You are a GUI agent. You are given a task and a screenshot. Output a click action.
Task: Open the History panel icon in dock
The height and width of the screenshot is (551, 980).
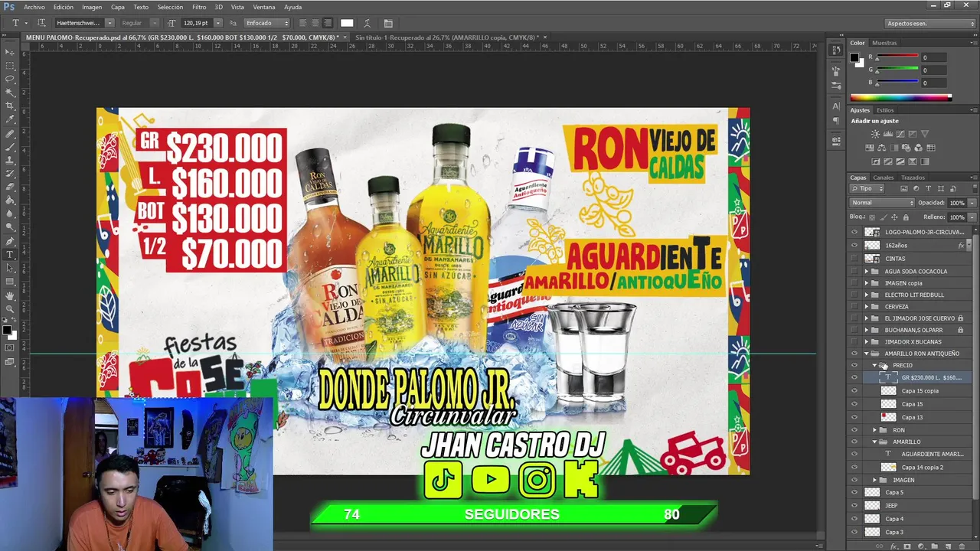(x=836, y=50)
